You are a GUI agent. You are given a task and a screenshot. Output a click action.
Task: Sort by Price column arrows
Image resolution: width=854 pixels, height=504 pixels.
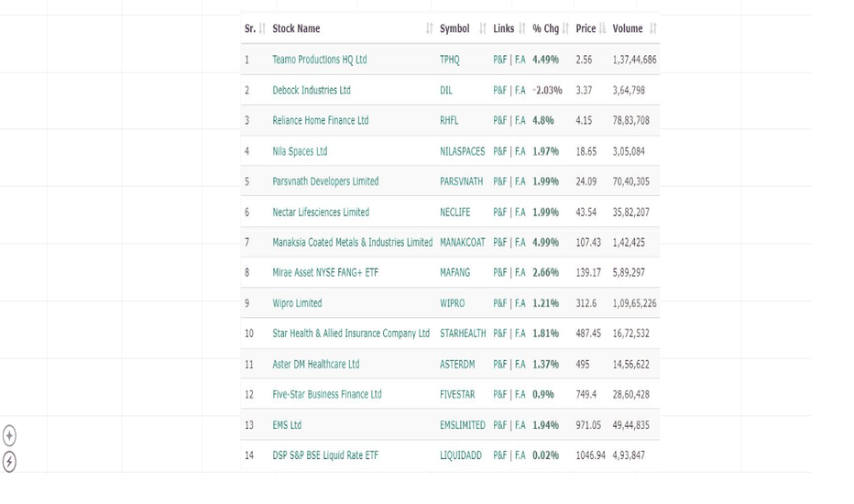click(x=602, y=28)
